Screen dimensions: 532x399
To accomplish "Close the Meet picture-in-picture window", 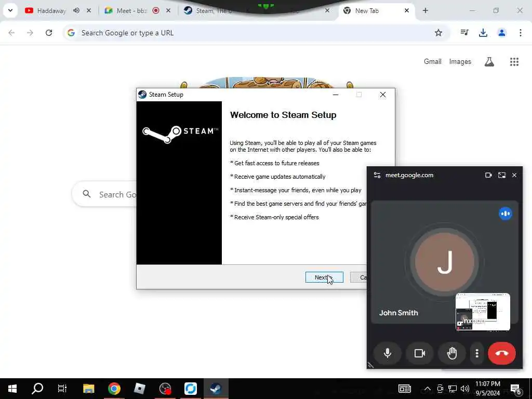I will [x=514, y=175].
